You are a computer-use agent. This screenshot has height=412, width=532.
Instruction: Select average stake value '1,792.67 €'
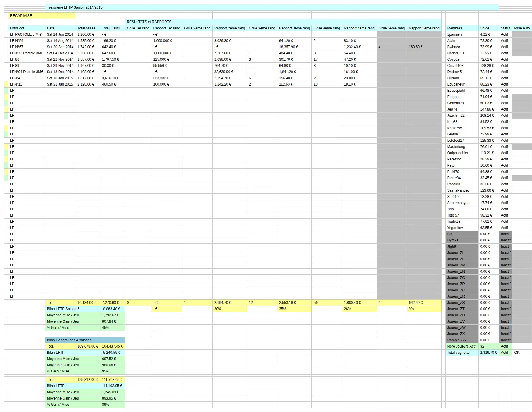click(x=112, y=315)
